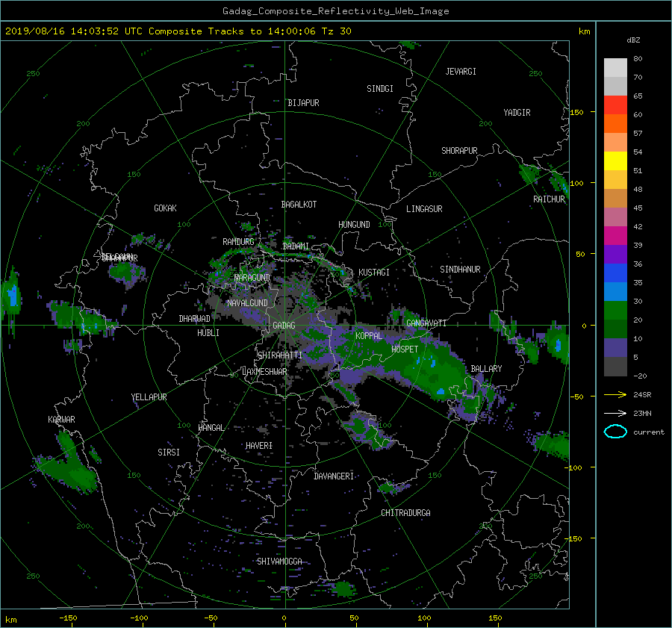Screen dimensions: 672x628
Task: Click the SHIRAHATTI city label
Action: tap(280, 355)
